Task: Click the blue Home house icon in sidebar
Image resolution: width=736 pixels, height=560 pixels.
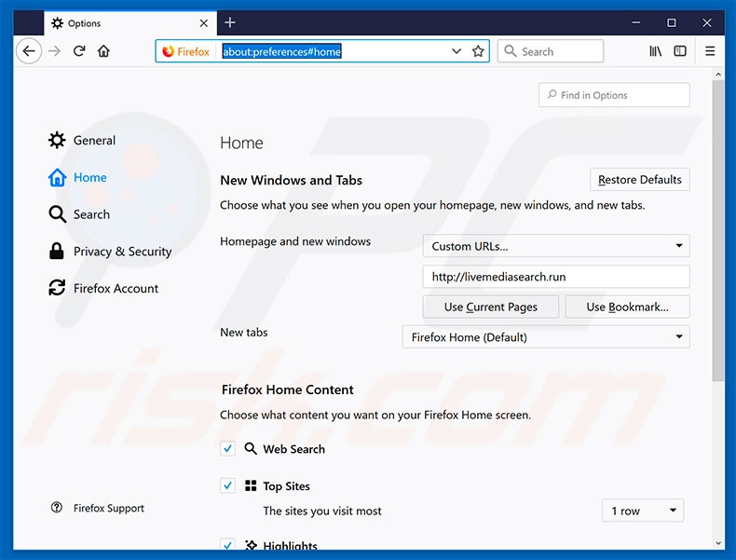Action: (57, 177)
